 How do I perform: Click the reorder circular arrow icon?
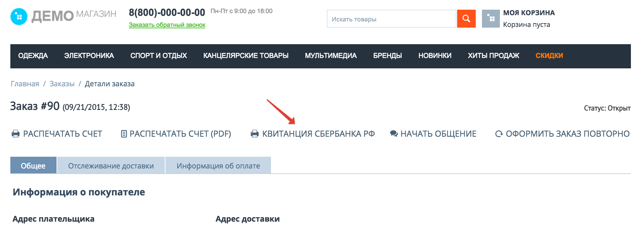499,134
